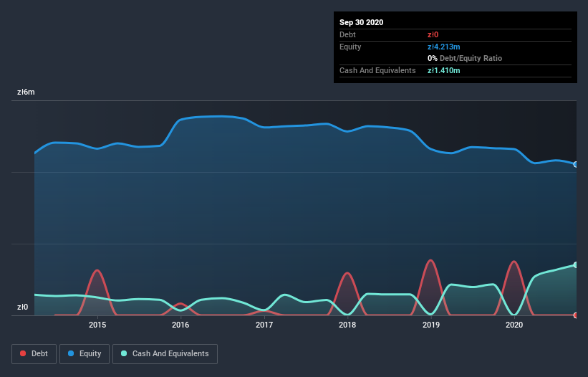This screenshot has width=588, height=377.
Task: Click the Debt/Equity Ratio text in tooltip
Action: [471, 58]
